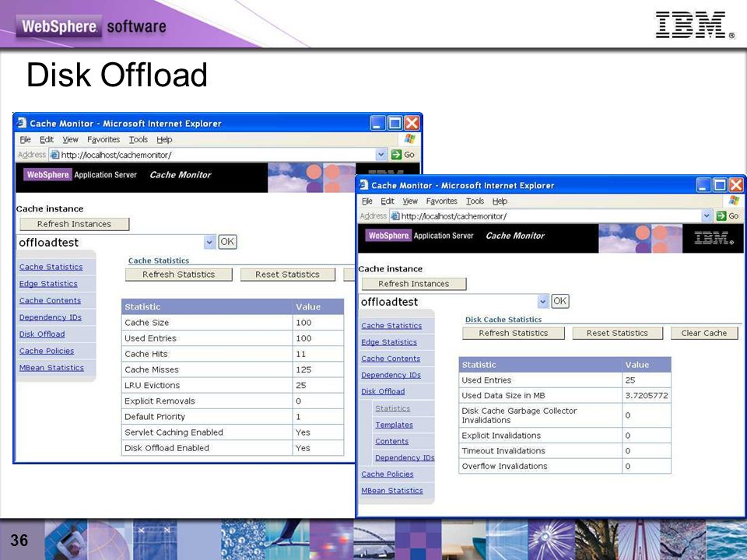The height and width of the screenshot is (560, 747).
Task: Open Statistics sublink under Disk Offload
Action: coord(392,408)
